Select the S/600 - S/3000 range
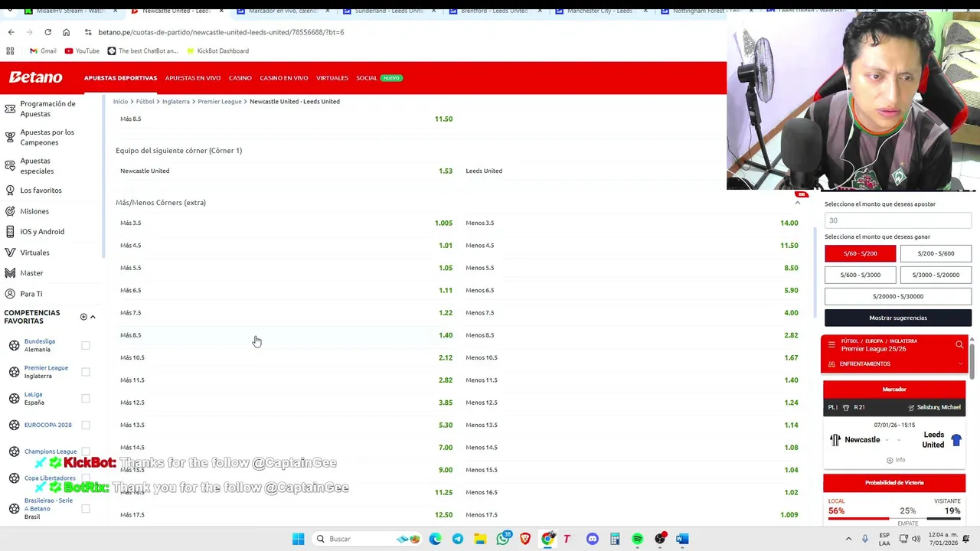 click(861, 275)
